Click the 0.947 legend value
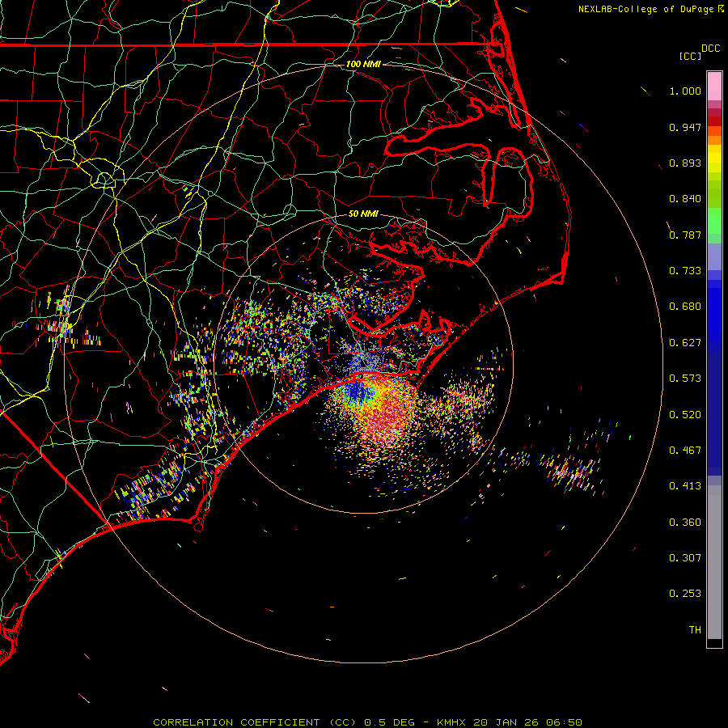The height and width of the screenshot is (728, 728). click(685, 127)
